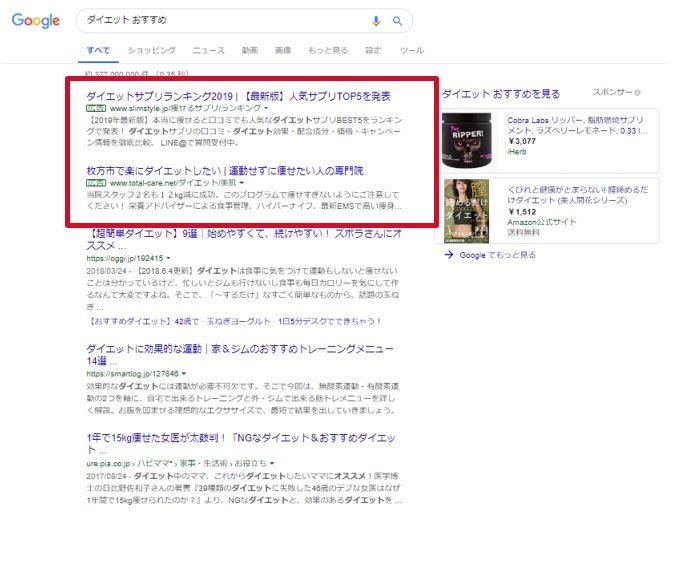Open ad ダイエットサプリランキング2019 title
Viewport: 693px width, 569px height.
[239, 96]
